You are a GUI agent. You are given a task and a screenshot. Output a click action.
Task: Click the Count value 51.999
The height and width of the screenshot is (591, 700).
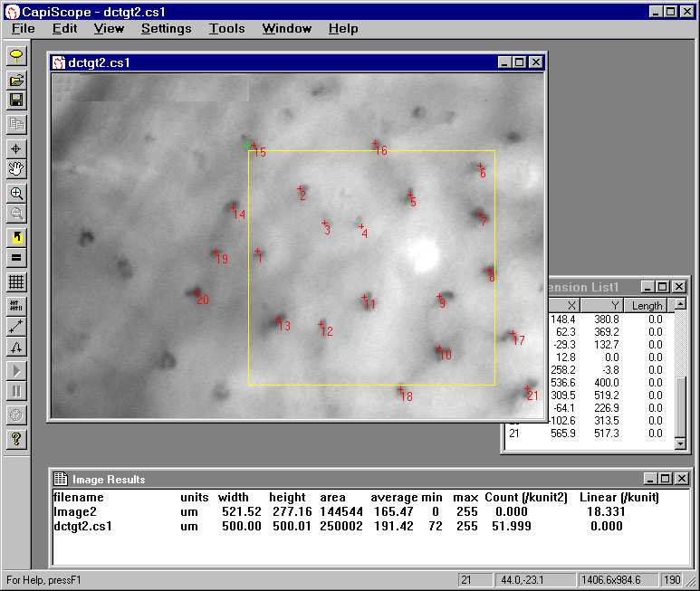point(511,526)
